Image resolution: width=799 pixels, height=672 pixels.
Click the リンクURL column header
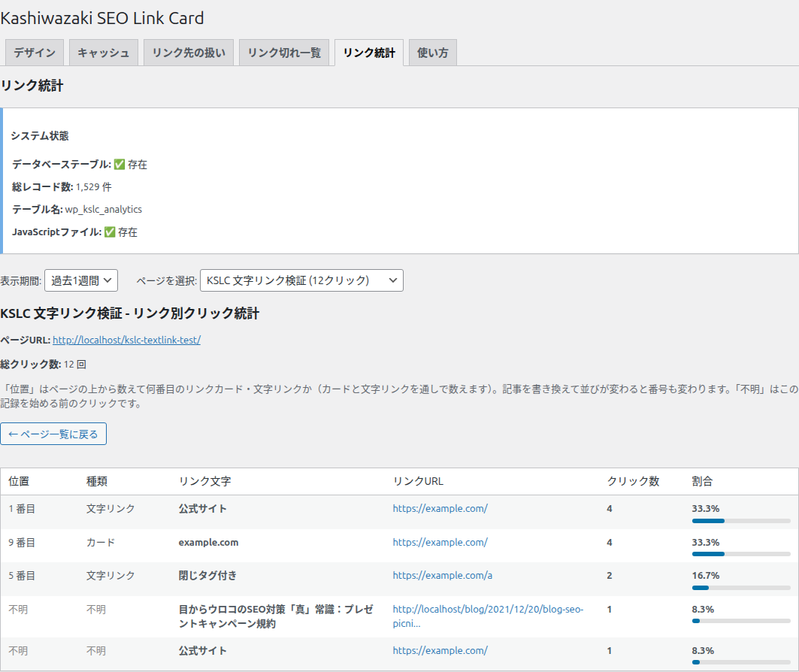click(418, 482)
